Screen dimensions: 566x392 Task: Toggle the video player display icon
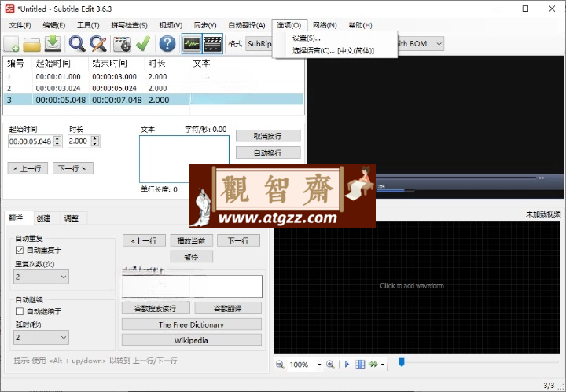coord(212,44)
